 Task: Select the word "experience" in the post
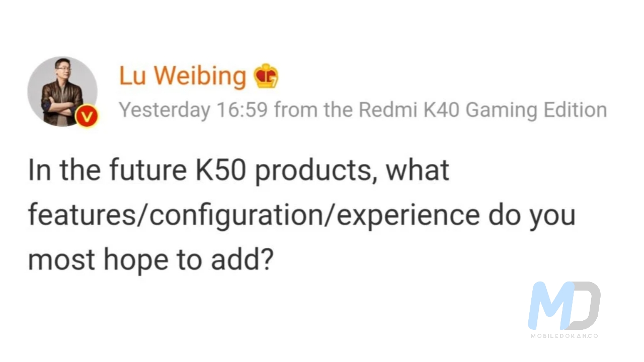[393, 215]
